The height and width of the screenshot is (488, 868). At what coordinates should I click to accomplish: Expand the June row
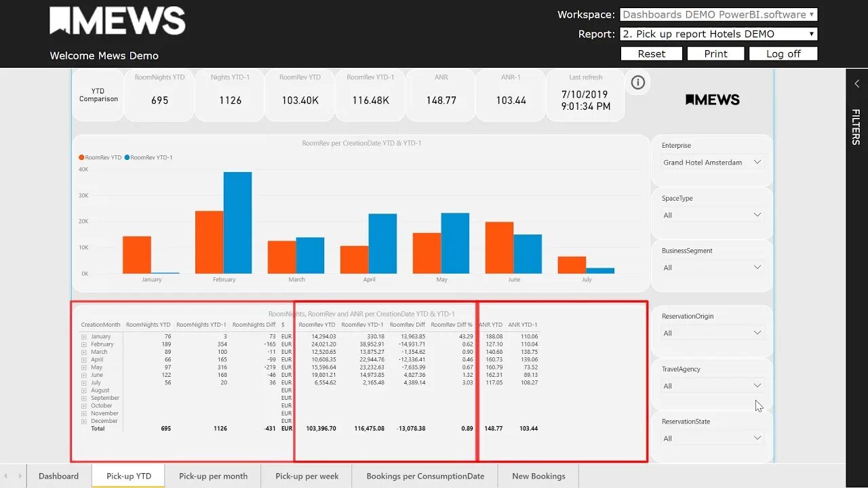84,375
